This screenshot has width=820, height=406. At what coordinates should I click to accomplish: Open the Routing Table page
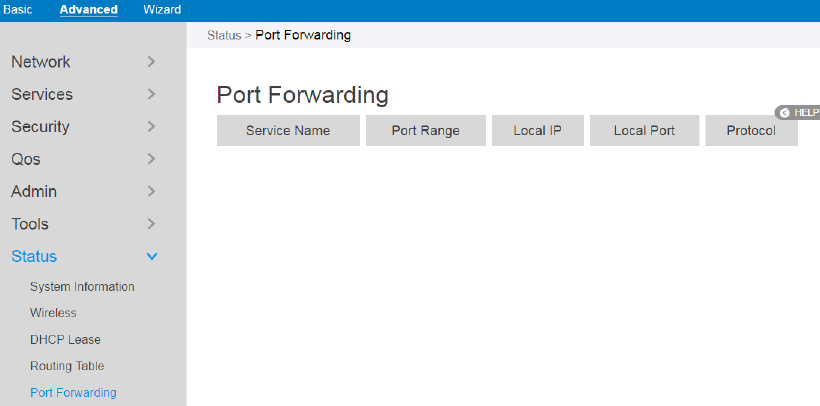[x=67, y=366]
